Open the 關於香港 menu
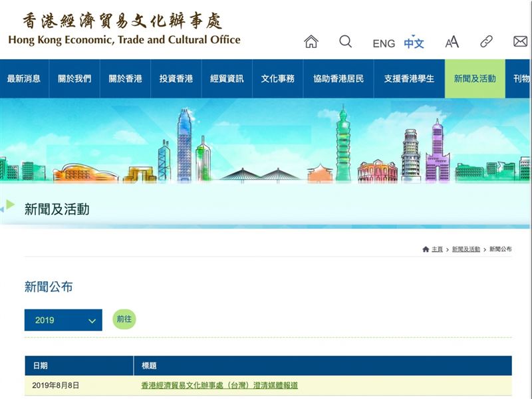Viewport: 532px width, 399px height. (x=125, y=78)
